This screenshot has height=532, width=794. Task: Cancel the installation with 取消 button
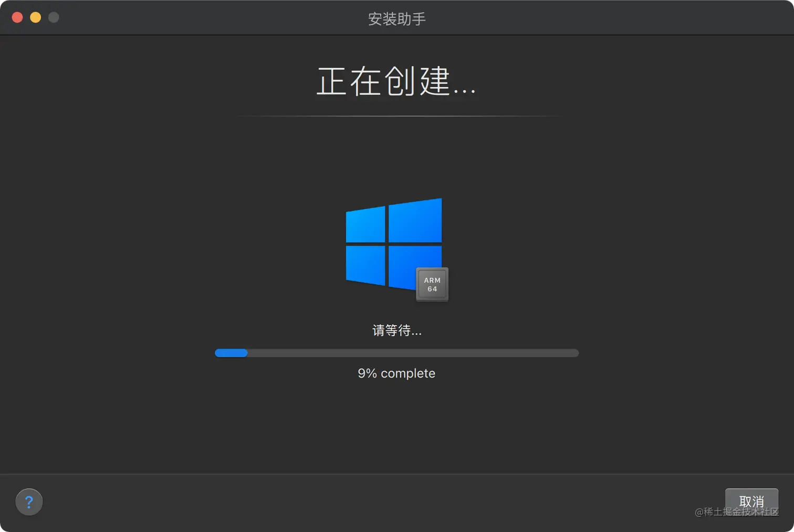[x=751, y=502]
